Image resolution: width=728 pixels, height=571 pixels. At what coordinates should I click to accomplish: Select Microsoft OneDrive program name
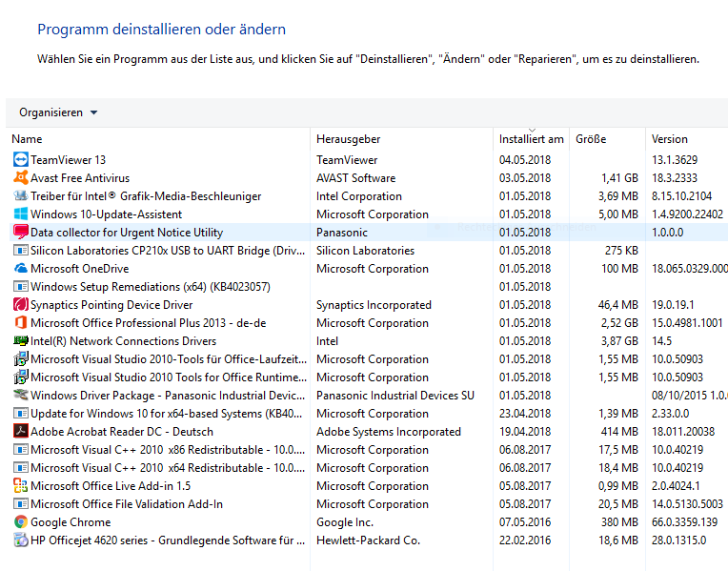79,269
